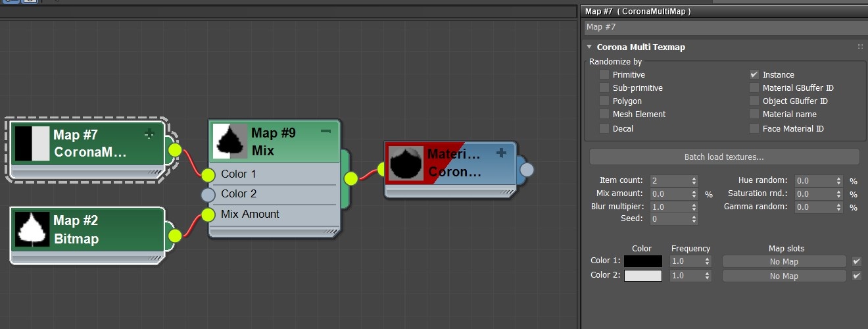Click Batch load textures button

click(x=724, y=157)
